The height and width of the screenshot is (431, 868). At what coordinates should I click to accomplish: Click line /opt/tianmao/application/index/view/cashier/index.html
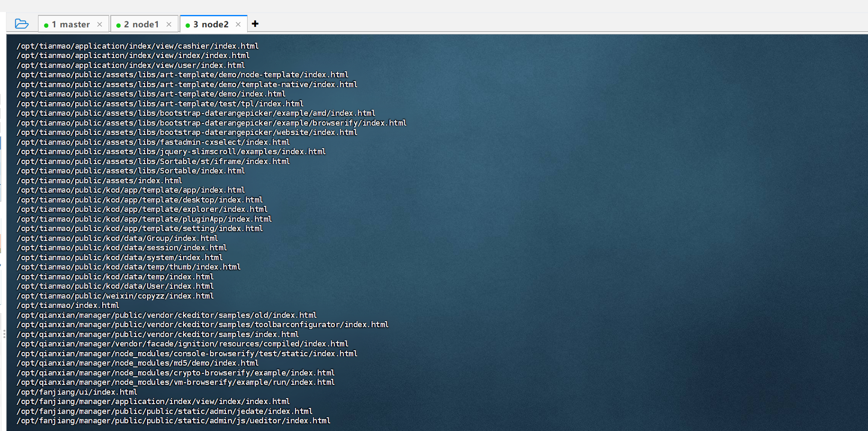point(138,46)
